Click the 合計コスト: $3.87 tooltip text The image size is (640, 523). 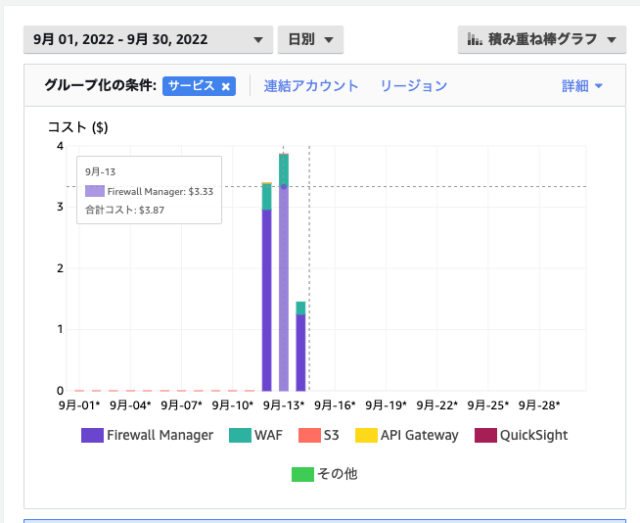tap(125, 210)
